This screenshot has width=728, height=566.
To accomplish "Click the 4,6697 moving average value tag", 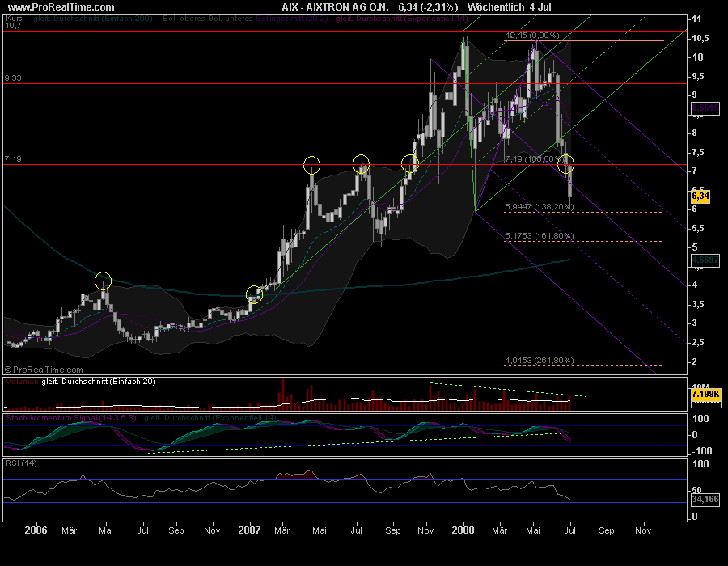I will (705, 260).
